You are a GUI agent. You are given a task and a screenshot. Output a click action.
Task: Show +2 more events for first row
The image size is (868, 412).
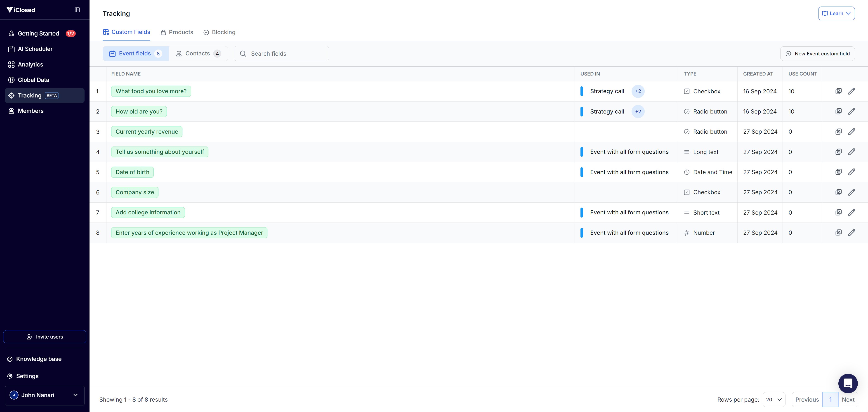click(x=638, y=91)
